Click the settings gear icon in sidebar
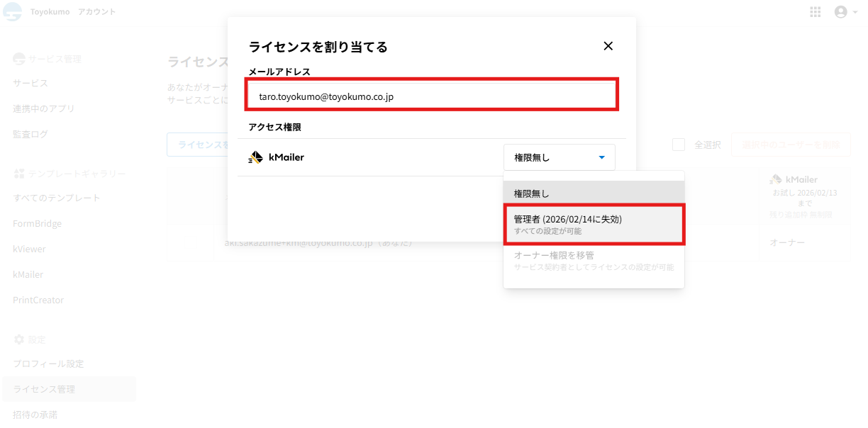The image size is (868, 428). (x=19, y=339)
